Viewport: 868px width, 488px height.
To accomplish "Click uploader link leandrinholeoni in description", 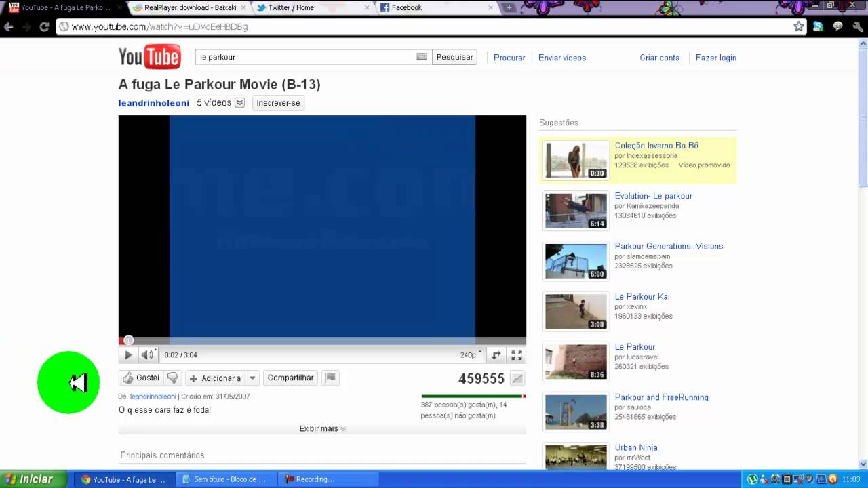I will point(153,396).
